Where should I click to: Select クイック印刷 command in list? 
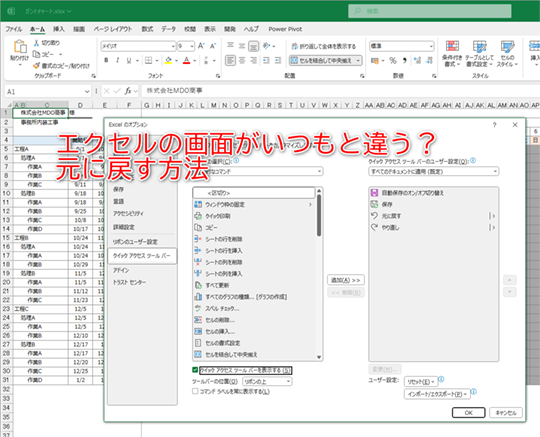pos(253,216)
